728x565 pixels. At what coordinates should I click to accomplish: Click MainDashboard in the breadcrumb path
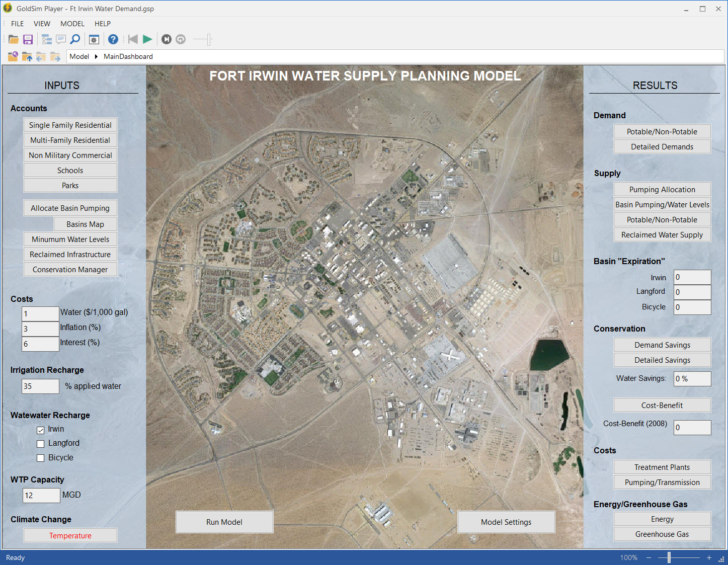(128, 56)
